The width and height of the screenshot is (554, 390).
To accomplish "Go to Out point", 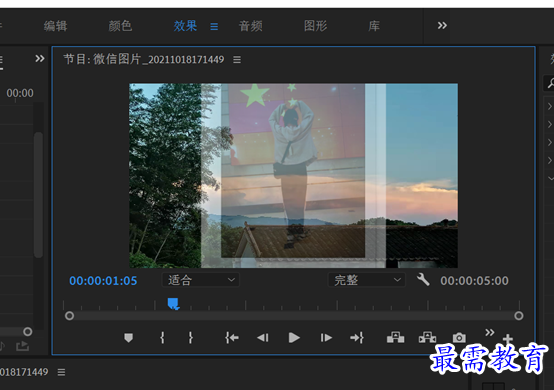I will click(x=357, y=338).
